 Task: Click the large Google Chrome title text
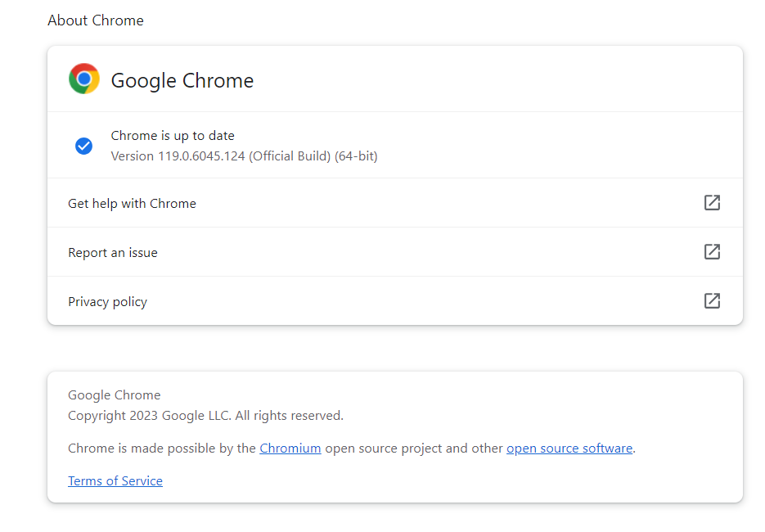182,80
